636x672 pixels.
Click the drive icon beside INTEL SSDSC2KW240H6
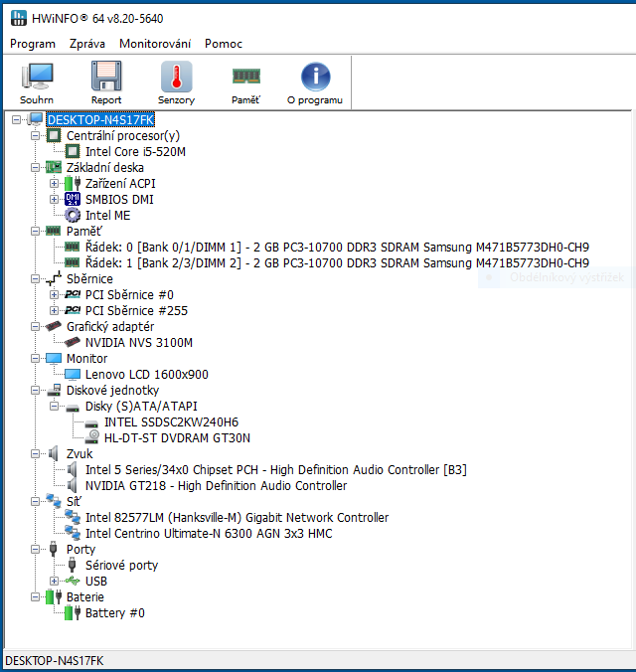click(90, 424)
